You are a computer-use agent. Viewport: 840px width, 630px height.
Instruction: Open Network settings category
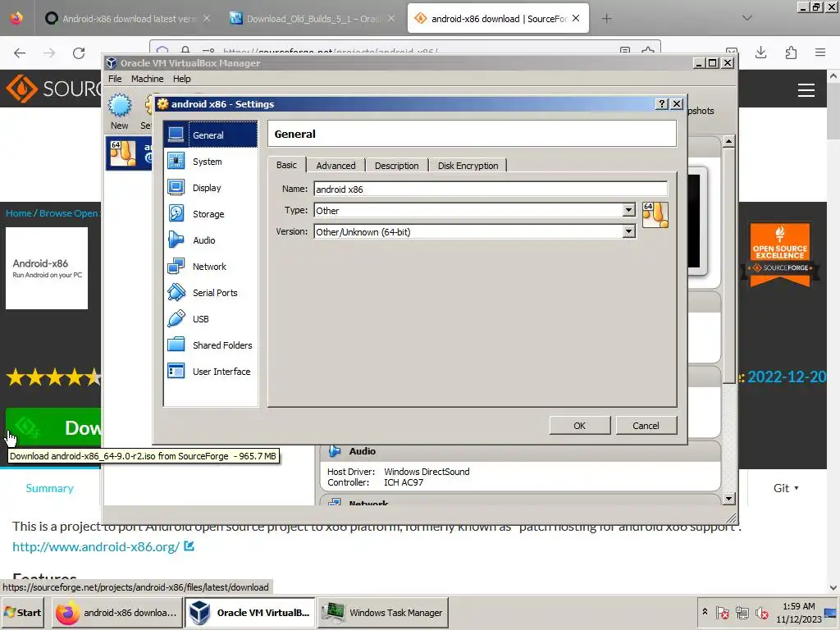click(211, 267)
